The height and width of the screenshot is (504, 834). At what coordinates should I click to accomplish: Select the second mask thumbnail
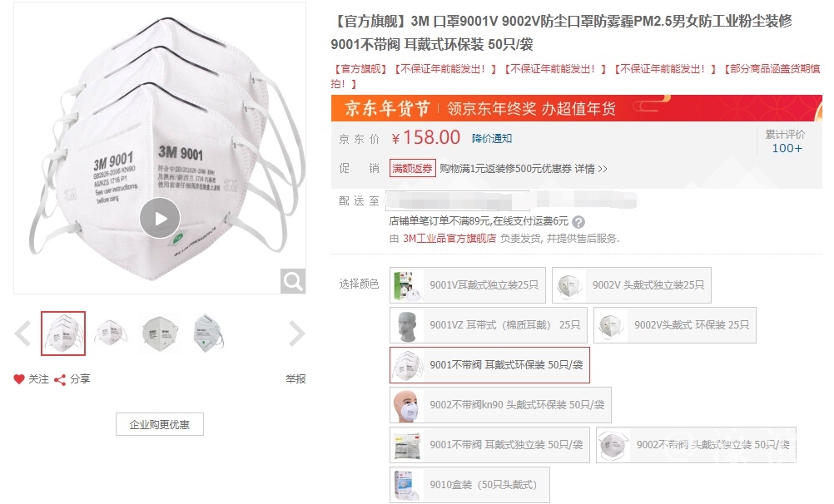112,334
